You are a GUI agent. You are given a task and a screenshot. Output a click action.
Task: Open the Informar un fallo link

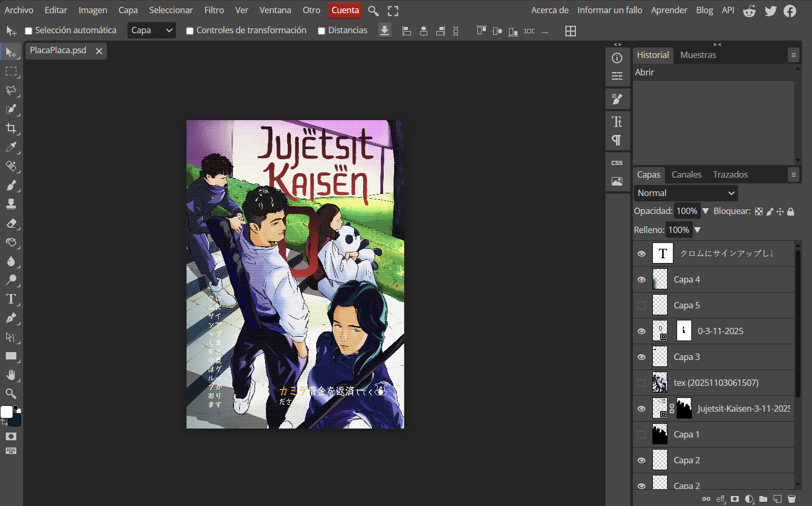[x=609, y=10]
